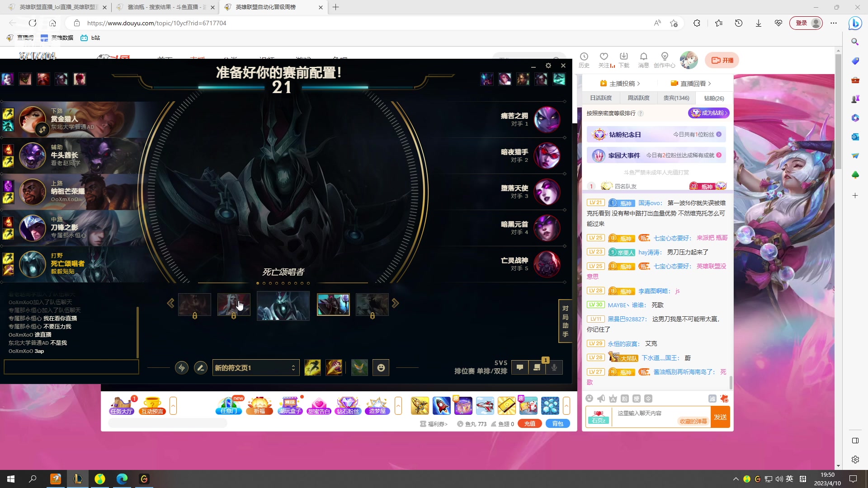Switch to the 周活跃度 tab
The width and height of the screenshot is (868, 488).
pos(638,98)
